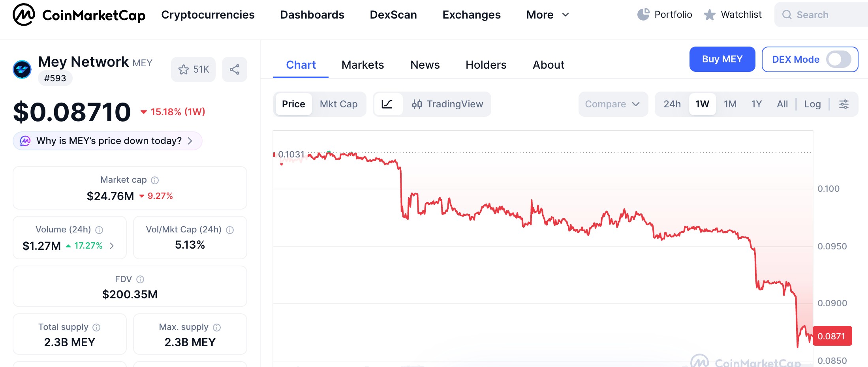868x367 pixels.
Task: Switch to the Markets tab
Action: tap(363, 65)
